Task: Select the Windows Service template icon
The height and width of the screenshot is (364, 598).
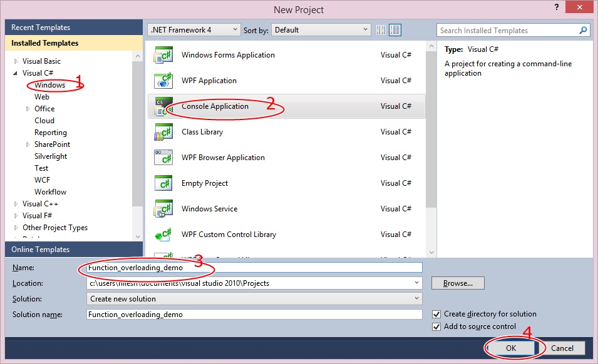Action: tap(163, 209)
